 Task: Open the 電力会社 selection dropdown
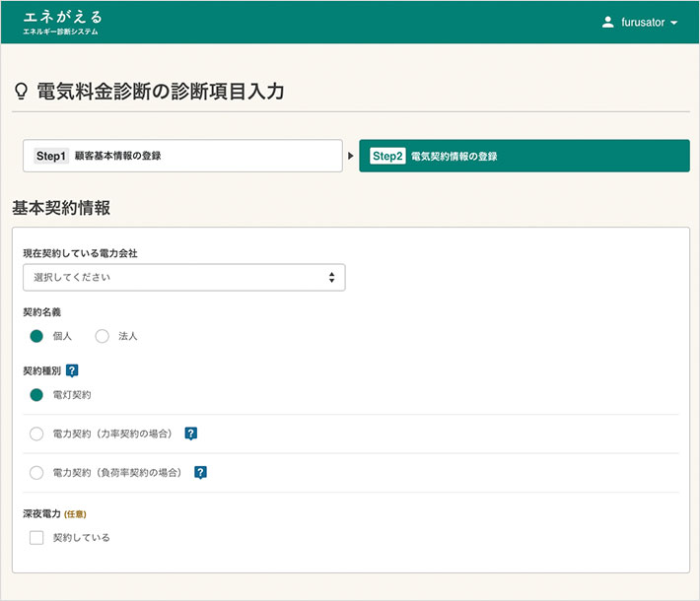pyautogui.click(x=184, y=278)
